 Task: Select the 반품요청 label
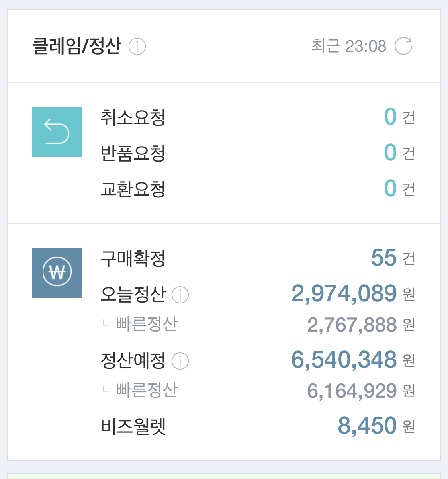click(x=133, y=153)
